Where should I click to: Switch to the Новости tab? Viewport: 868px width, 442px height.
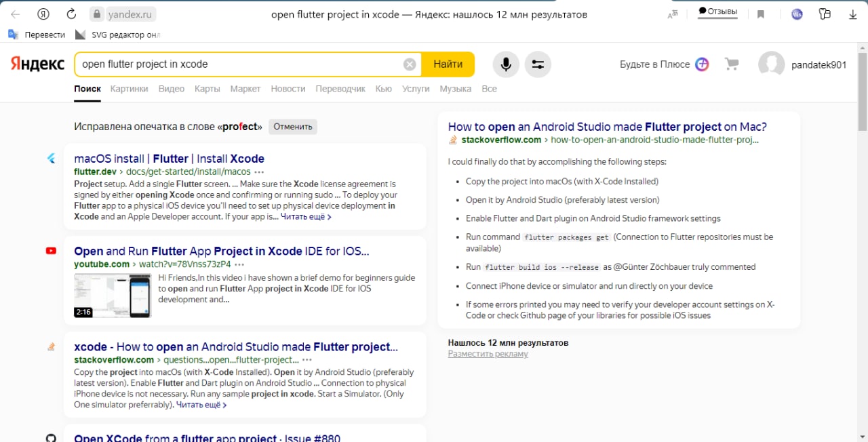[288, 89]
